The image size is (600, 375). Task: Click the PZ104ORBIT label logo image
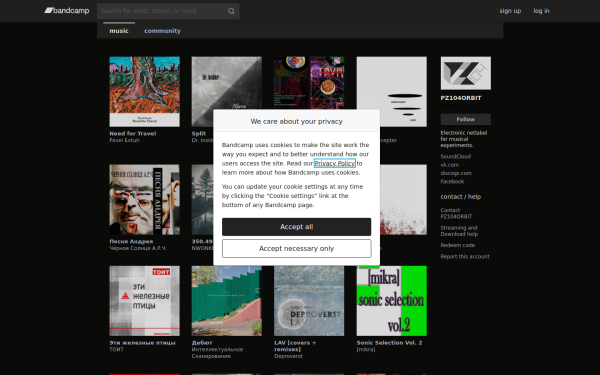click(x=466, y=73)
